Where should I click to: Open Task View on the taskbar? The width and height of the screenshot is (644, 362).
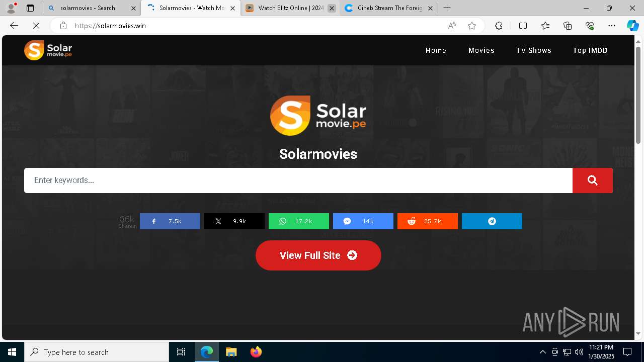[181, 352]
